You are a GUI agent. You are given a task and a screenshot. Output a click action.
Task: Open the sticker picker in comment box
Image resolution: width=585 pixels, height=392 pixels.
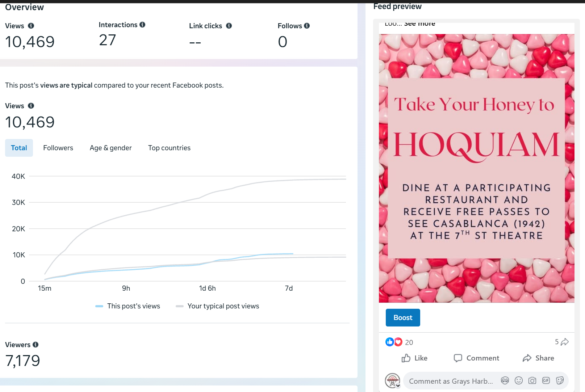tap(560, 380)
